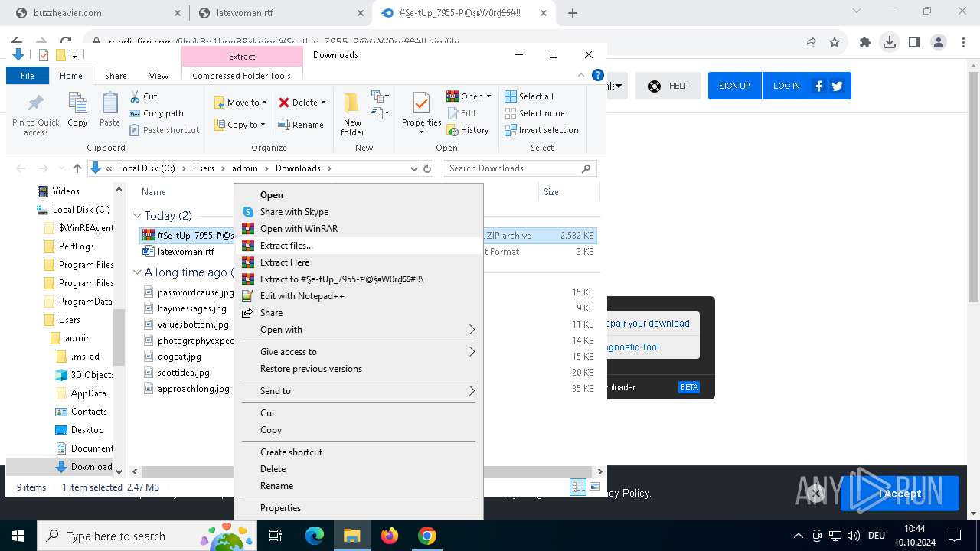Click Select none in ribbon
The height and width of the screenshot is (551, 980).
[x=534, y=113]
